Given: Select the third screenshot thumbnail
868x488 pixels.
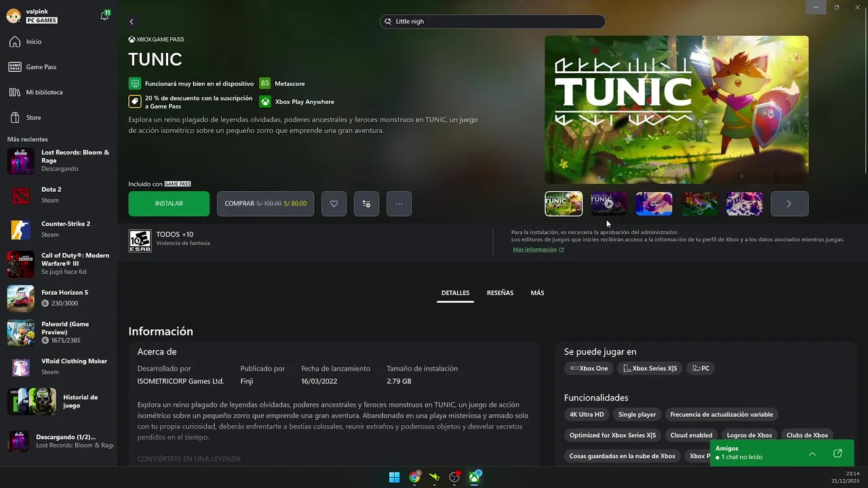Looking at the screenshot, I should 654,203.
